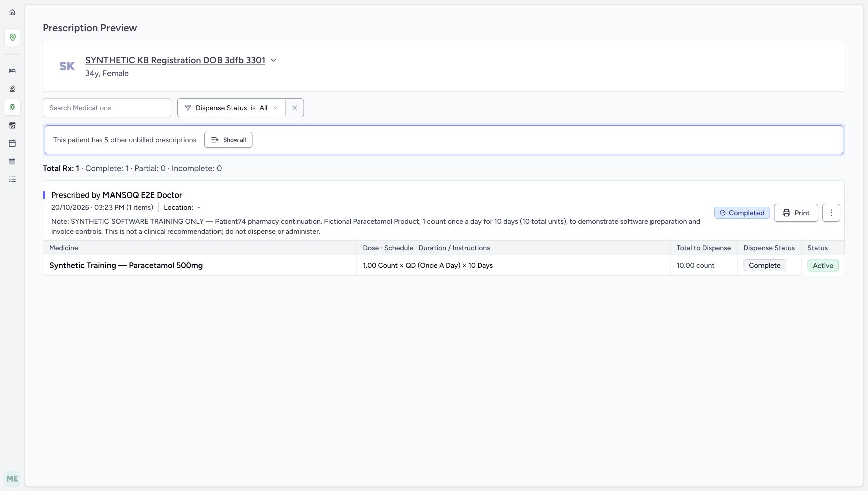Open the store front sidebar icon
The height and width of the screenshot is (491, 868).
[x=12, y=125]
